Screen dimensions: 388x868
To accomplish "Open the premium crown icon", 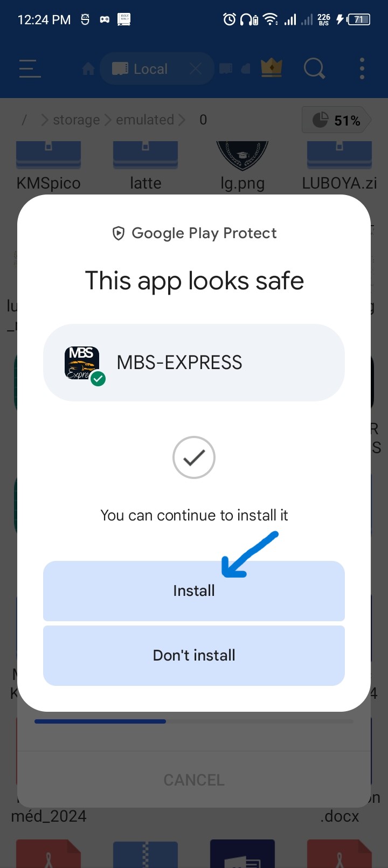I will click(272, 68).
